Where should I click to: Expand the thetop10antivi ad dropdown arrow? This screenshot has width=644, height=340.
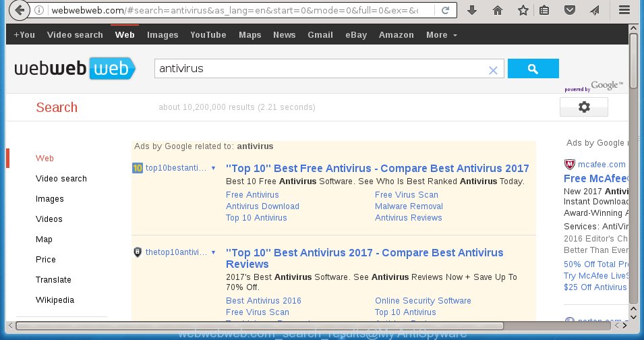(x=213, y=252)
